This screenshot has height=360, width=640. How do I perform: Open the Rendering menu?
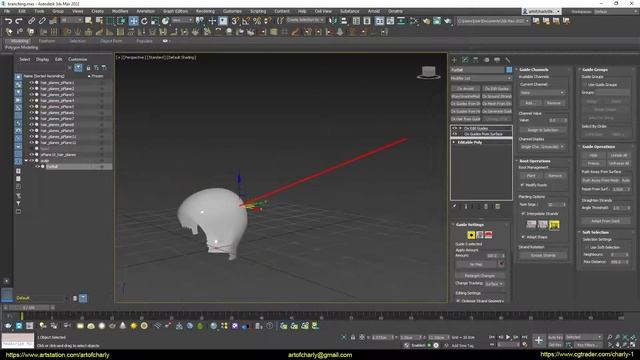[205, 11]
